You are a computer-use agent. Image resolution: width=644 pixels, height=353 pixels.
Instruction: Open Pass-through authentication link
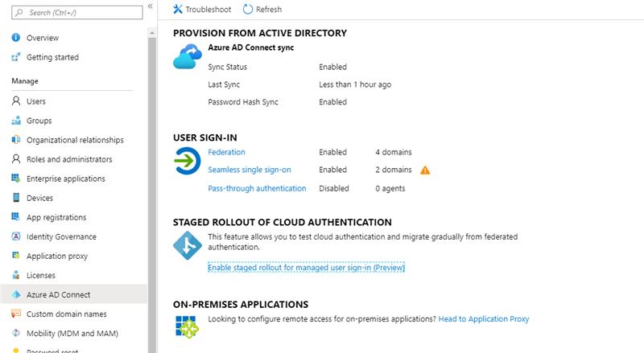click(257, 189)
